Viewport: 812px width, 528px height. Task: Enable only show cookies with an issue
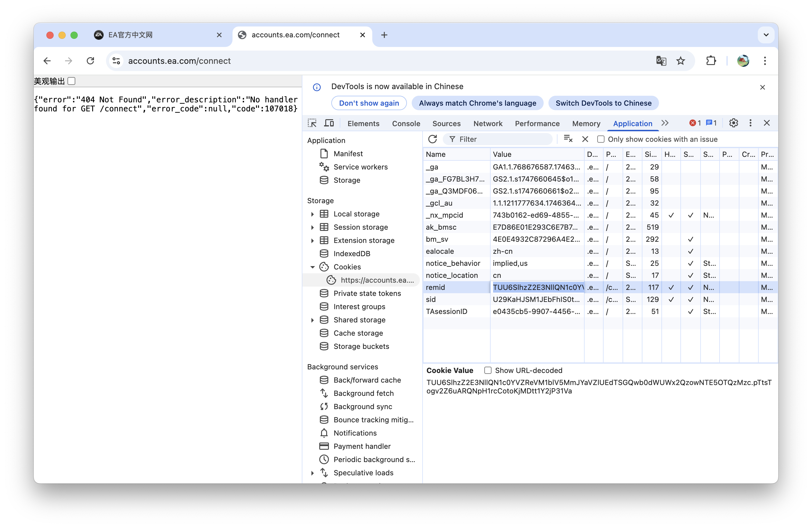coord(601,139)
